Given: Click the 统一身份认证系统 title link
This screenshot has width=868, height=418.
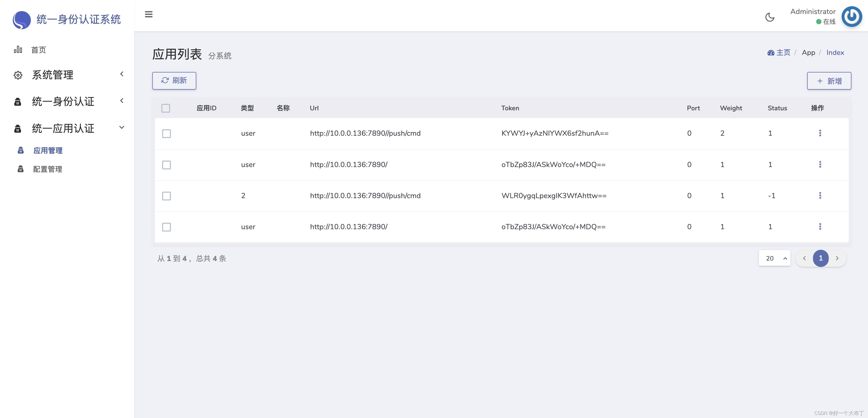Looking at the screenshot, I should (x=78, y=19).
